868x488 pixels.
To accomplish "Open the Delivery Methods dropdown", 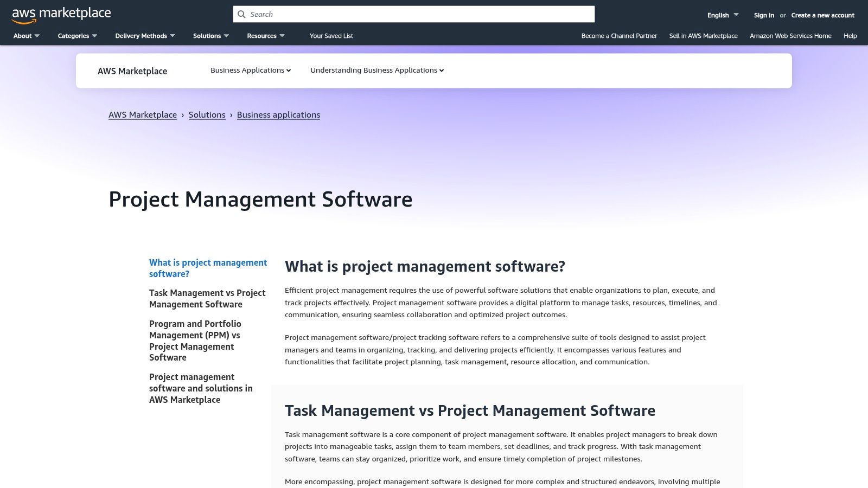I will 144,36.
